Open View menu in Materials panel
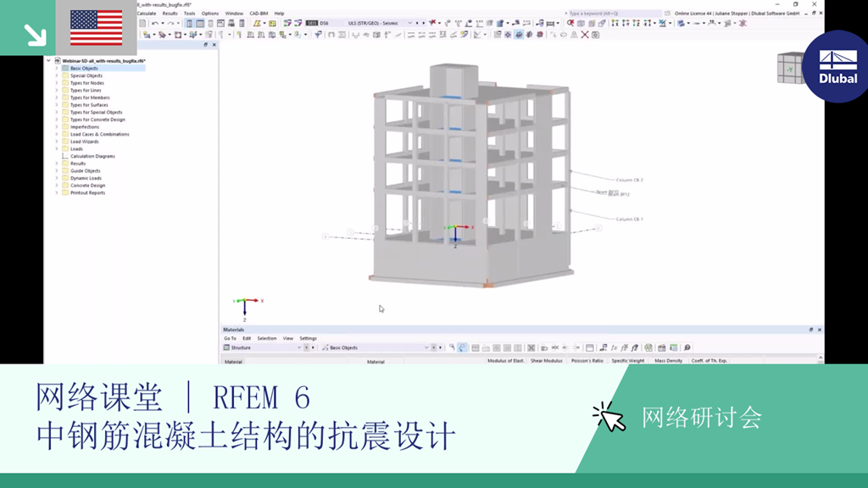 point(288,338)
